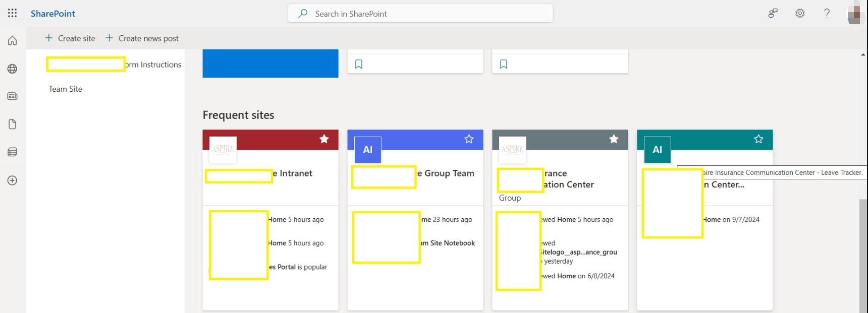This screenshot has height=313, width=868.
Task: Open My news icon in left rail
Action: [x=12, y=96]
